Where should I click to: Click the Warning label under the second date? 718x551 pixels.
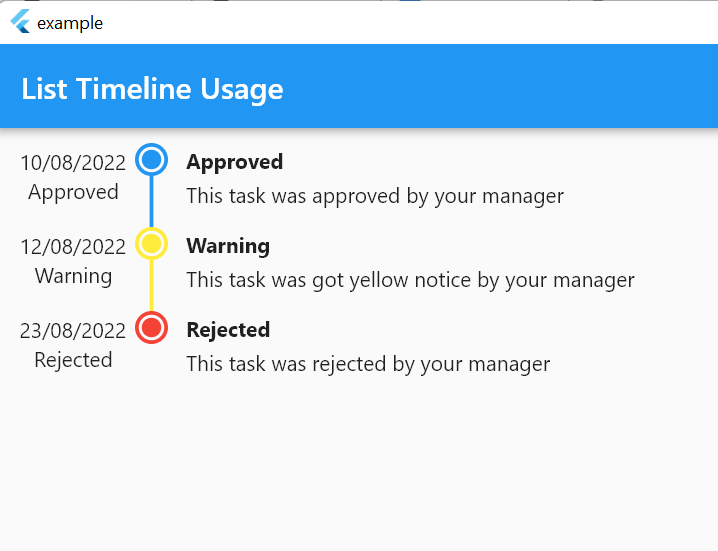point(73,276)
